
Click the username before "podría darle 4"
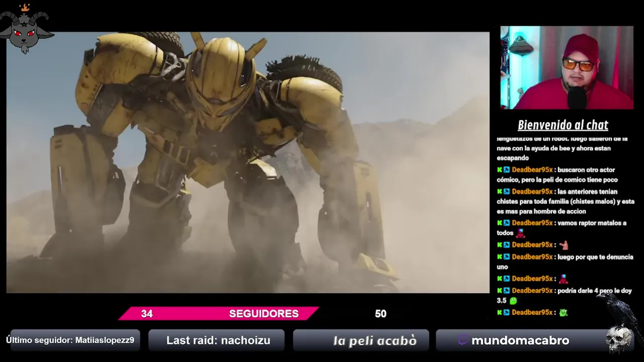pyautogui.click(x=532, y=291)
